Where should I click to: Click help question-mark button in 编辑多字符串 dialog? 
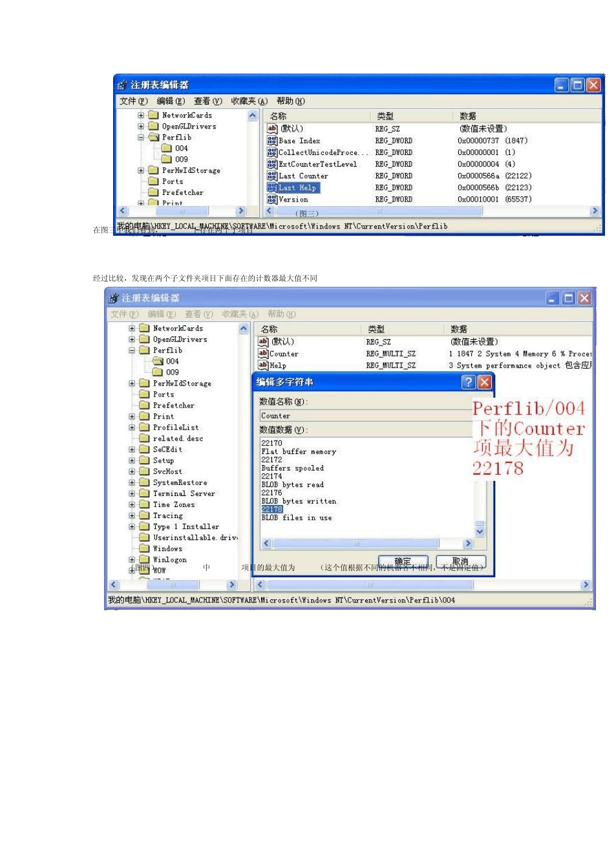pos(469,382)
